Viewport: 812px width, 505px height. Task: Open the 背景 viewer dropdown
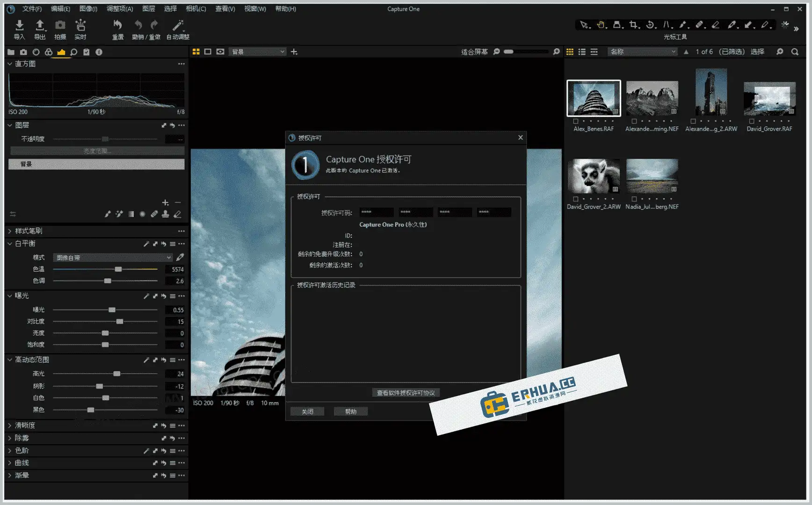[x=257, y=51]
